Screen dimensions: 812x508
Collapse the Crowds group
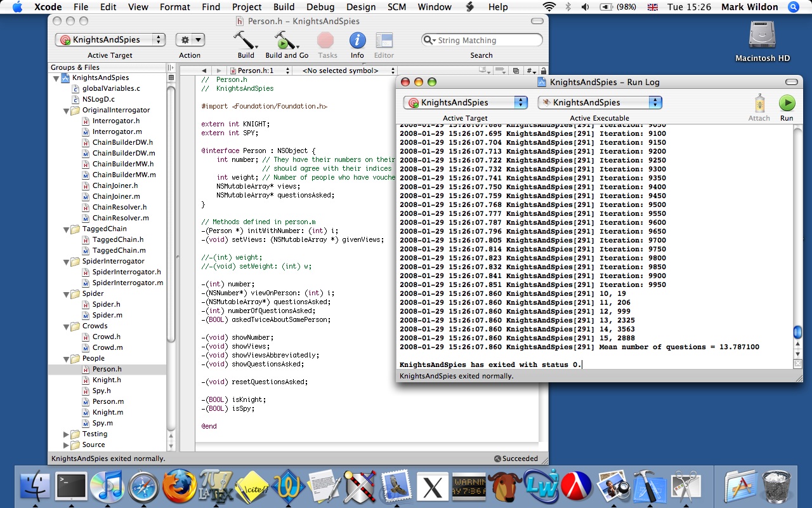(67, 326)
